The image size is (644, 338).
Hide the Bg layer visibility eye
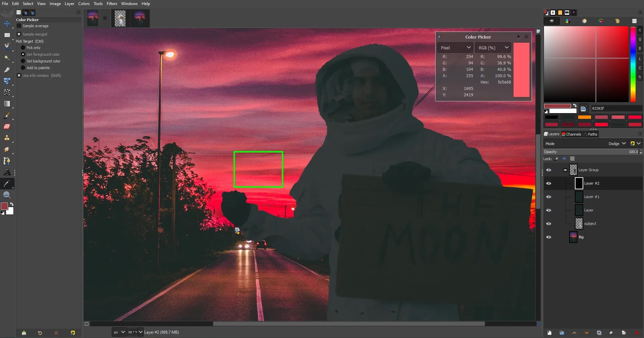[549, 237]
